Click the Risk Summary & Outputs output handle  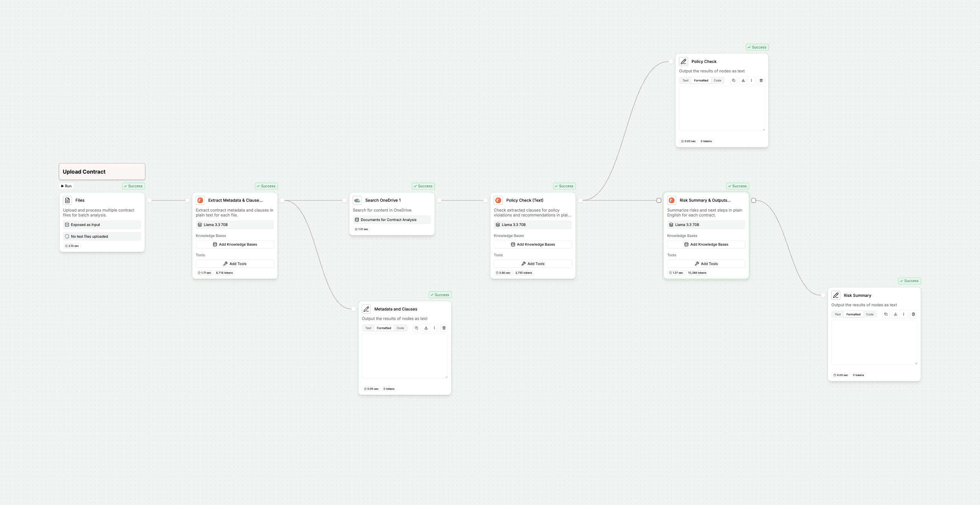(754, 201)
